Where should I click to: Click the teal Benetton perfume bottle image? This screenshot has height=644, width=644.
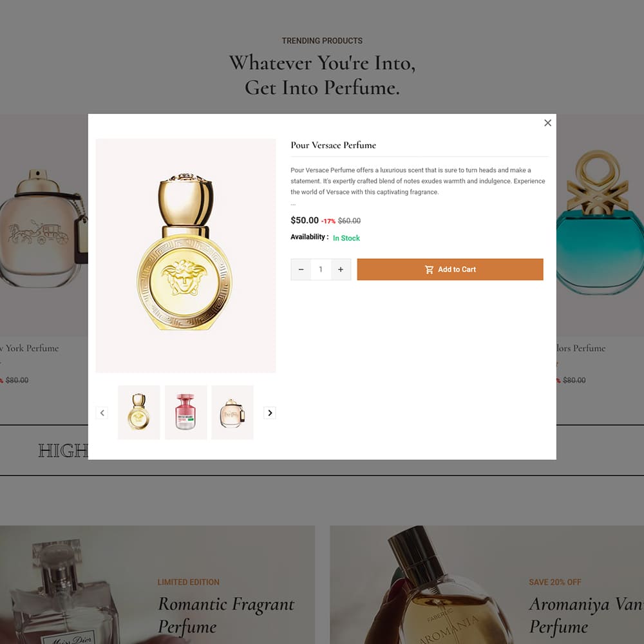600,225
